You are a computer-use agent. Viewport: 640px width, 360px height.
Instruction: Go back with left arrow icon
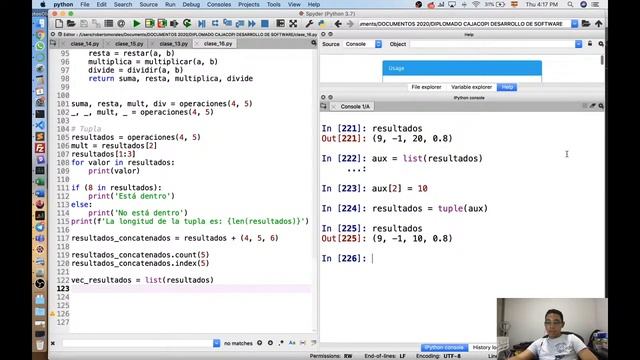tap(338, 24)
